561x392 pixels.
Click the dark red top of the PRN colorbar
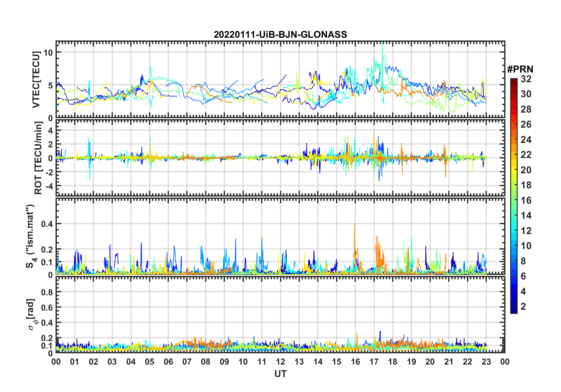coord(514,80)
